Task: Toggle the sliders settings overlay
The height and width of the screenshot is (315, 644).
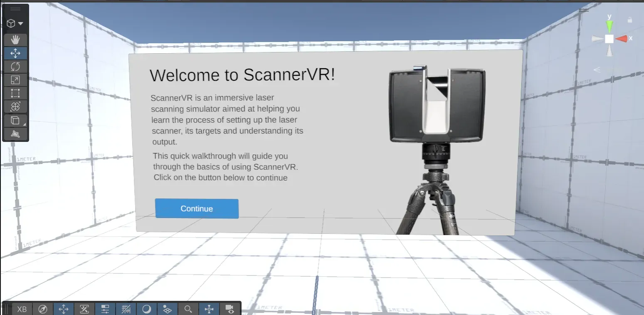Action: click(105, 309)
